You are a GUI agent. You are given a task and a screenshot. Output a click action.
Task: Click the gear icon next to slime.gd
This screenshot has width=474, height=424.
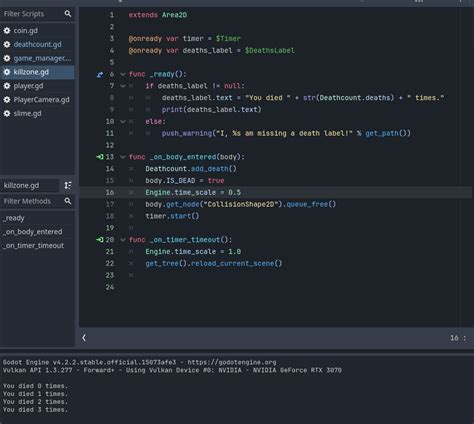click(x=7, y=114)
